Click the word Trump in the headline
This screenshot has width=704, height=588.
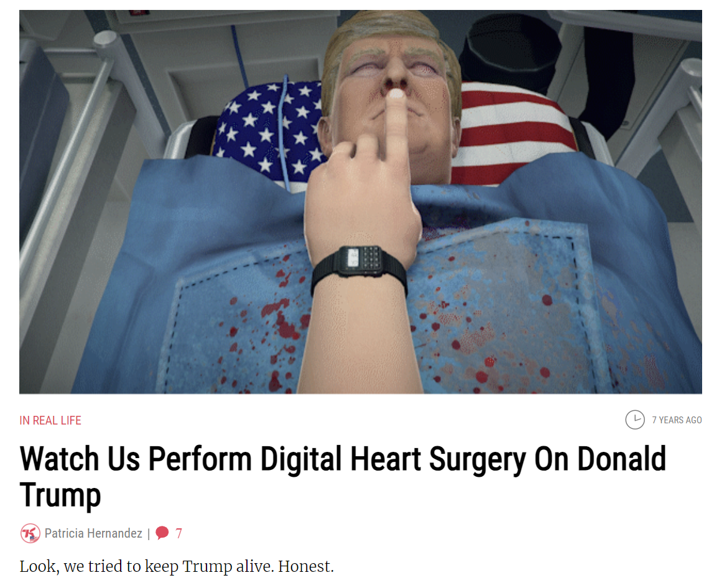60,495
